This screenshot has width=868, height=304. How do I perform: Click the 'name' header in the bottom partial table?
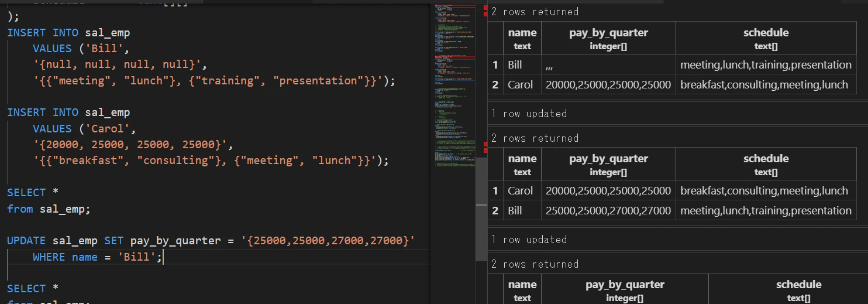(522, 289)
